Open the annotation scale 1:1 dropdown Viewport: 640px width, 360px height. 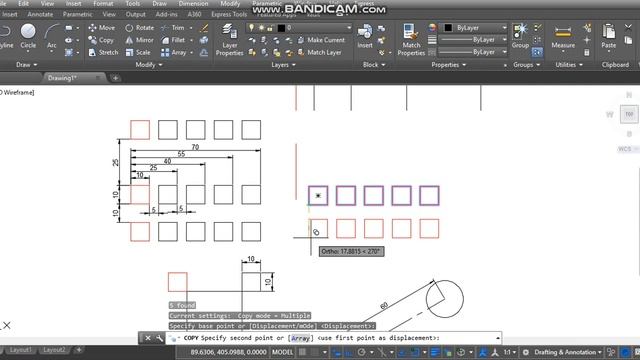click(509, 352)
